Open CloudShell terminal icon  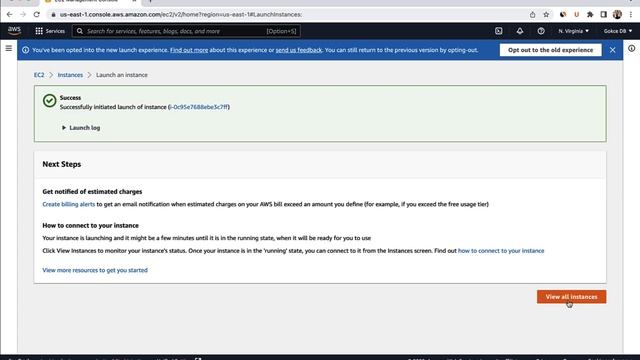point(498,31)
